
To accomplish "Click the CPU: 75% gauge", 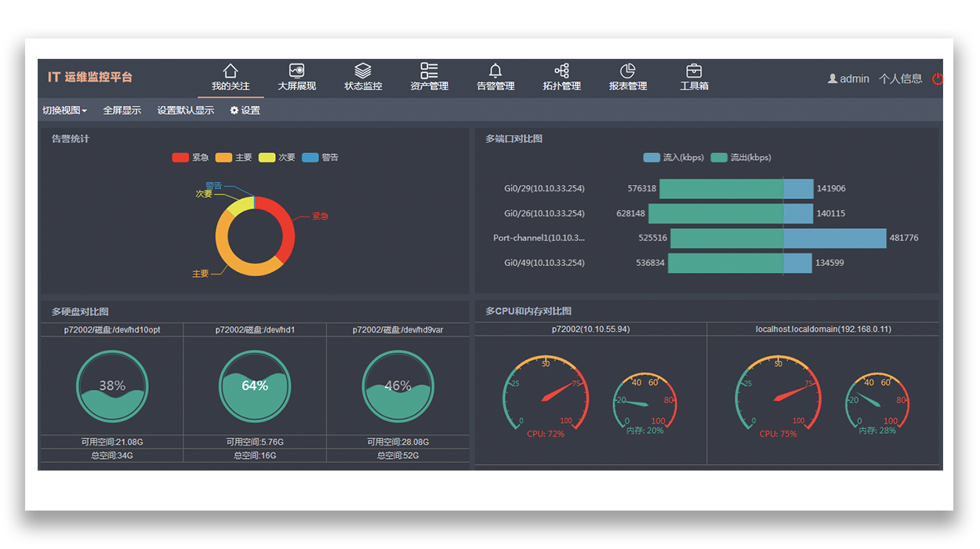I will pyautogui.click(x=778, y=396).
